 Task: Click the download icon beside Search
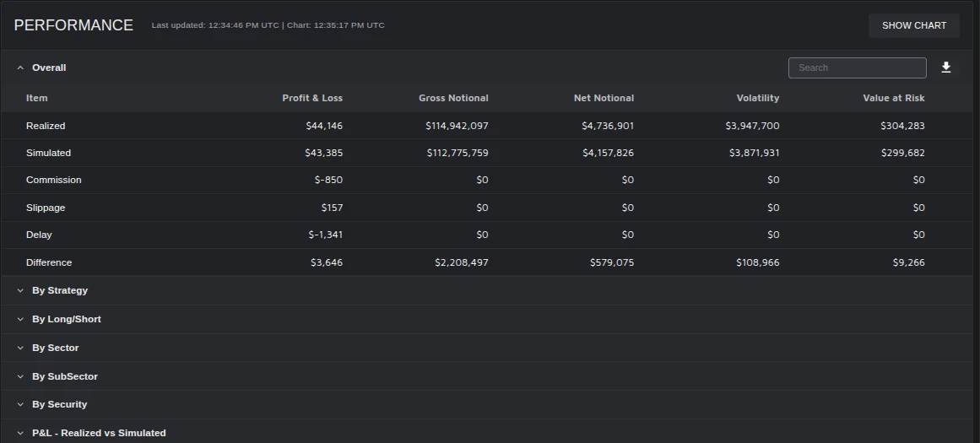click(x=945, y=68)
